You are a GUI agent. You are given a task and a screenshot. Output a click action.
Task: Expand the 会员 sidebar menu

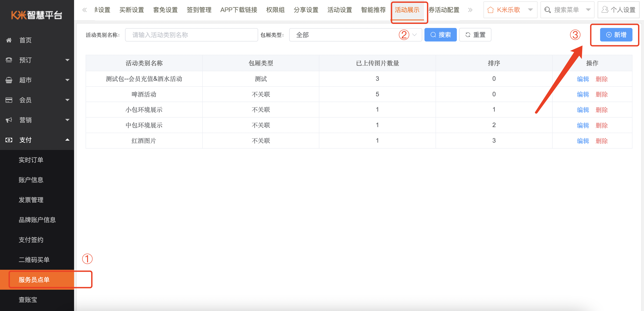pyautogui.click(x=67, y=100)
